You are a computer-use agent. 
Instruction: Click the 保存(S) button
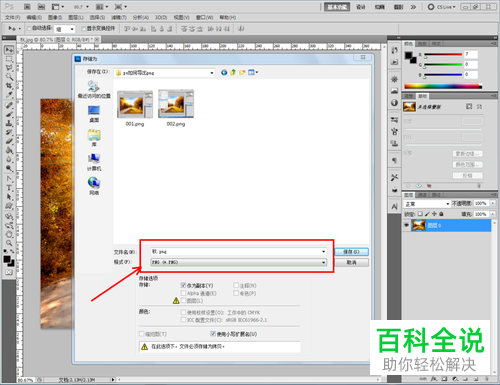pos(351,252)
